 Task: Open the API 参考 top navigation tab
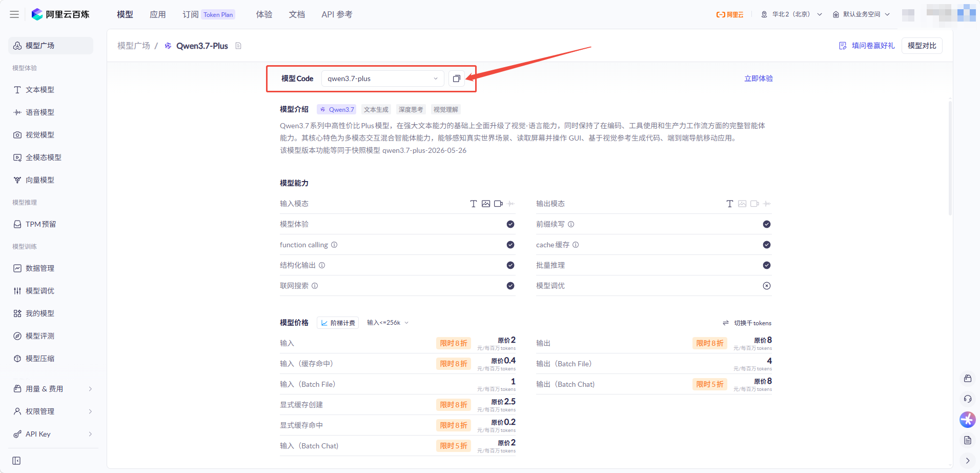click(x=337, y=14)
